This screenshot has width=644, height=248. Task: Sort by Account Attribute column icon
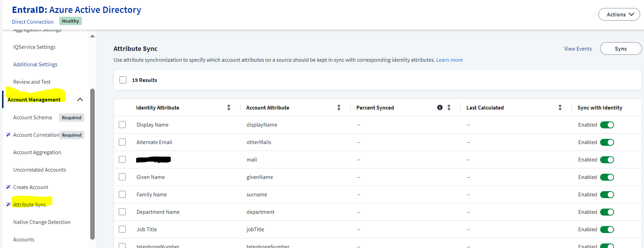click(339, 107)
